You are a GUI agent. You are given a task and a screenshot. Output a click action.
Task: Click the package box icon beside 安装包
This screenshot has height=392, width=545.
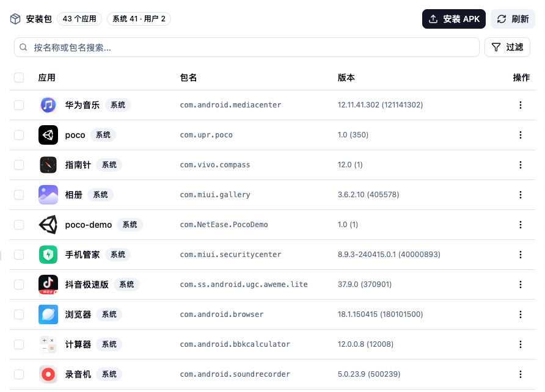(15, 18)
